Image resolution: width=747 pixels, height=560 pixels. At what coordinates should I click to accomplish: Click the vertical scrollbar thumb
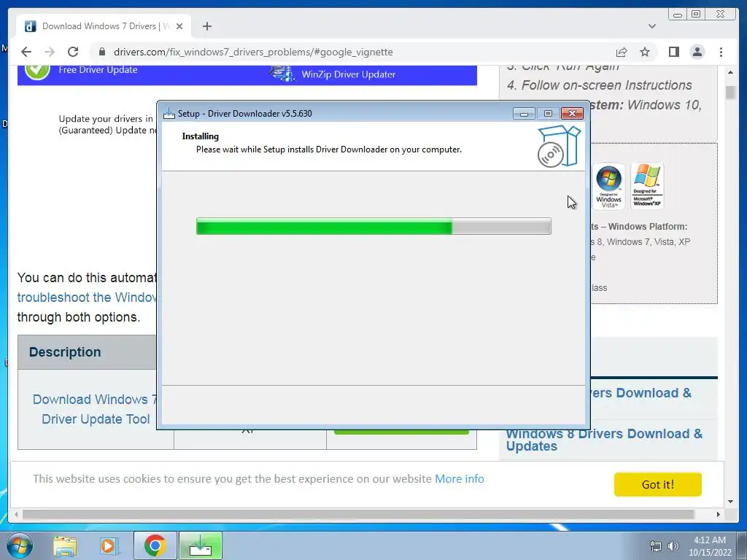730,93
